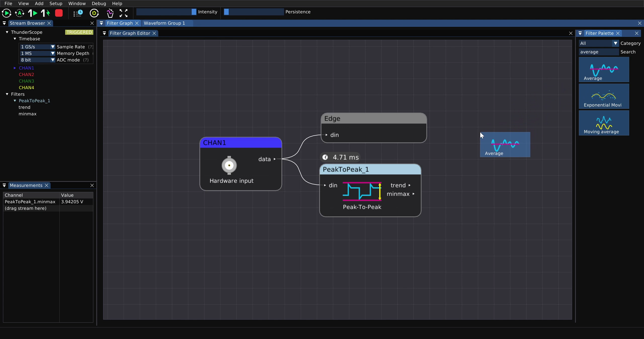Adjust the Persistence slider

[x=254, y=12]
